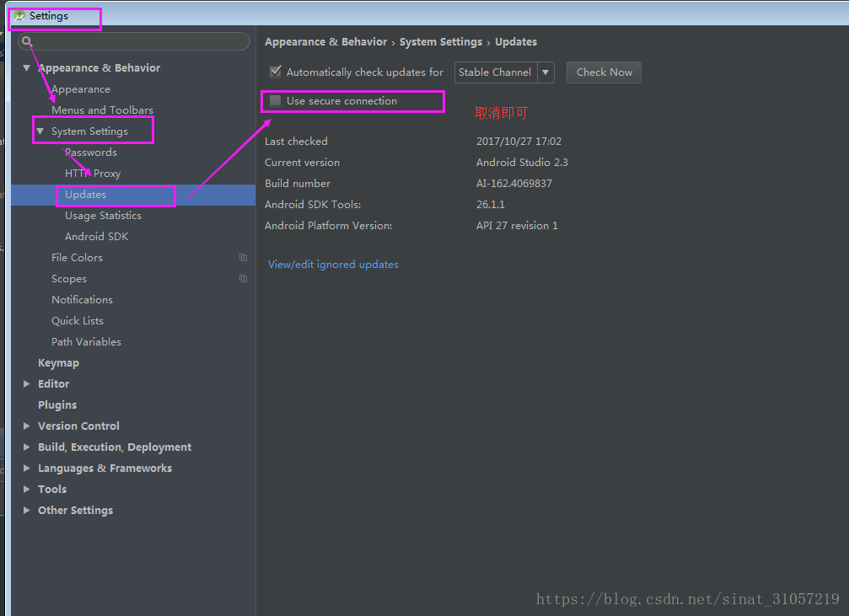Select Android SDK settings page
The height and width of the screenshot is (616, 849).
(96, 237)
